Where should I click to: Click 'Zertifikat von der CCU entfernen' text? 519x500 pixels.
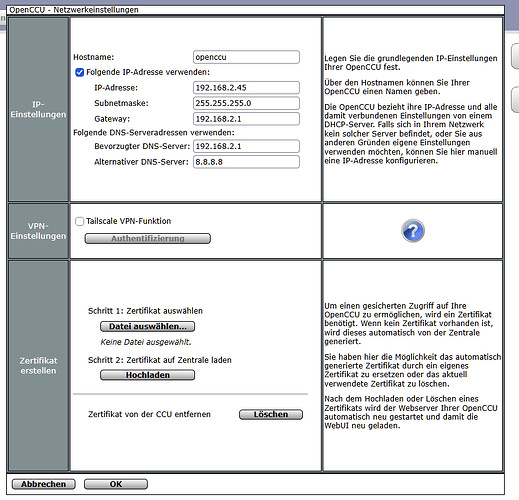149,414
